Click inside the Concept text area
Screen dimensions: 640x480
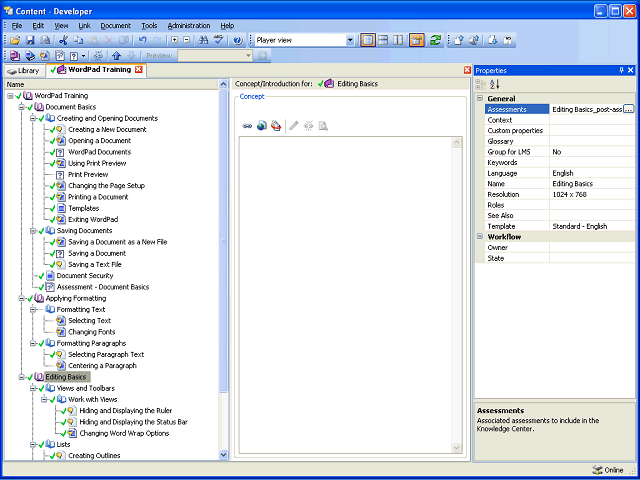coord(345,295)
